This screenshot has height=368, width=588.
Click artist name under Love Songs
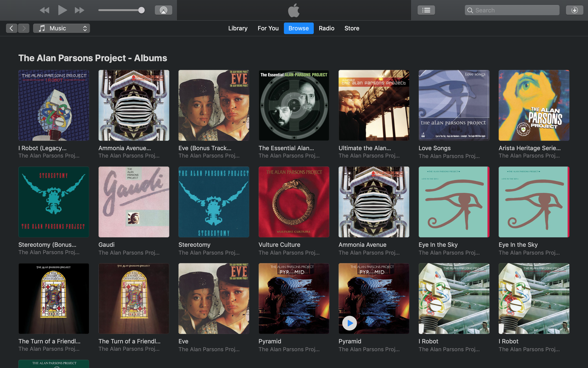coord(449,156)
